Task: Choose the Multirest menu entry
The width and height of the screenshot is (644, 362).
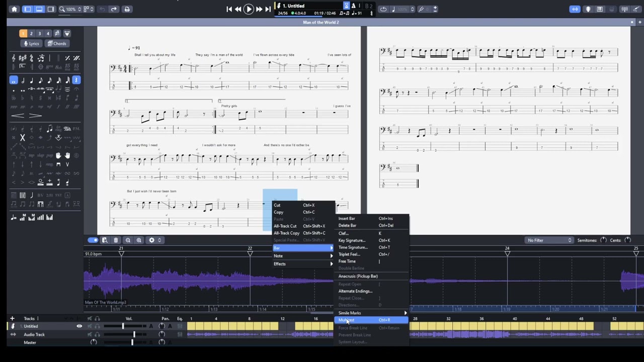Action: (371, 320)
